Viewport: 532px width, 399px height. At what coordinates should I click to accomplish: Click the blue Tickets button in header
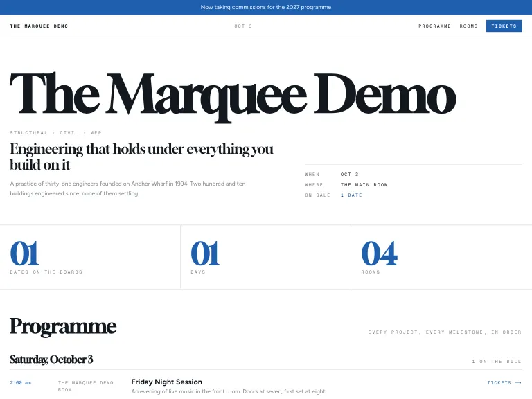504,26
